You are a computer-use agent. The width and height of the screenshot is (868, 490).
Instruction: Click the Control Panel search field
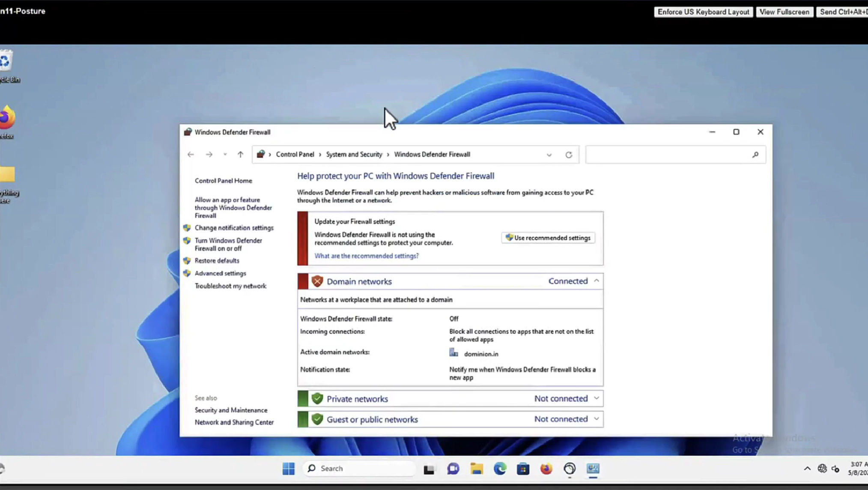pyautogui.click(x=668, y=155)
